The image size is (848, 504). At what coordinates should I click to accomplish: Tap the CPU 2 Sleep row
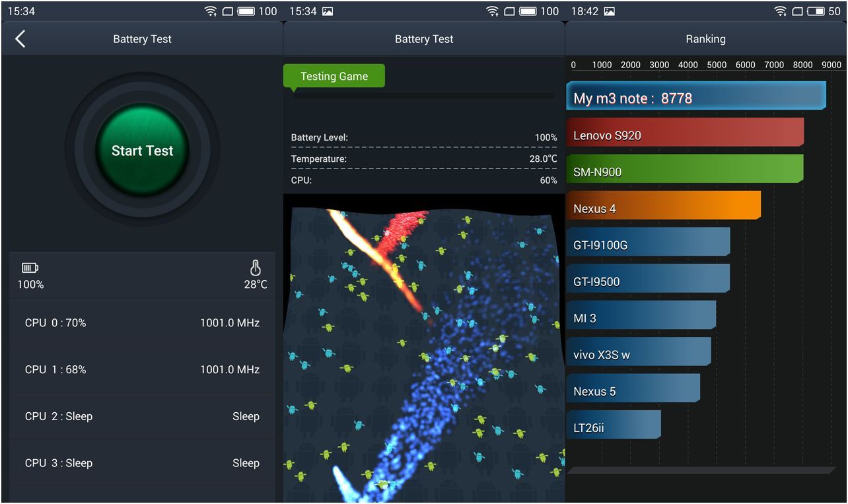pyautogui.click(x=142, y=417)
